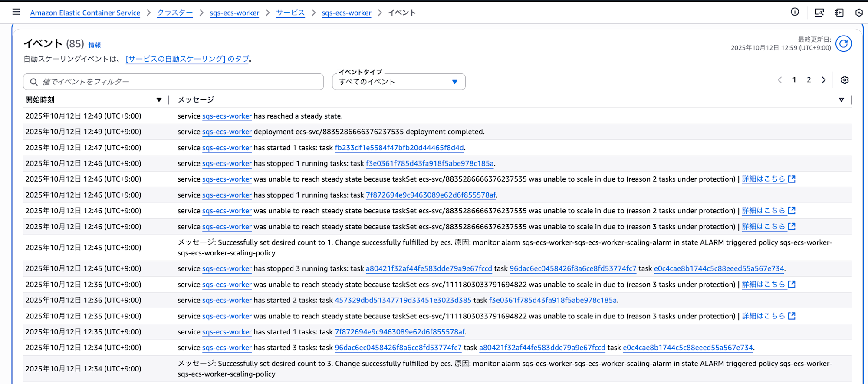Viewport: 868px width, 384px height.
Task: Sort by 開始時刻 column arrow
Action: [159, 100]
